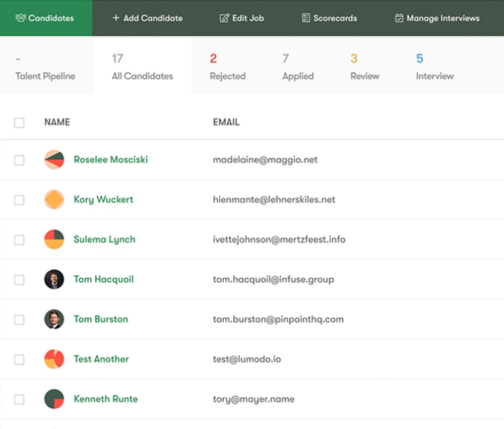Open Test Another's avatar
This screenshot has width=504, height=429.
(54, 359)
